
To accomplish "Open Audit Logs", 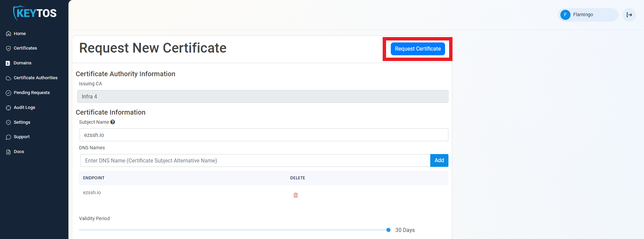I will pos(25,108).
